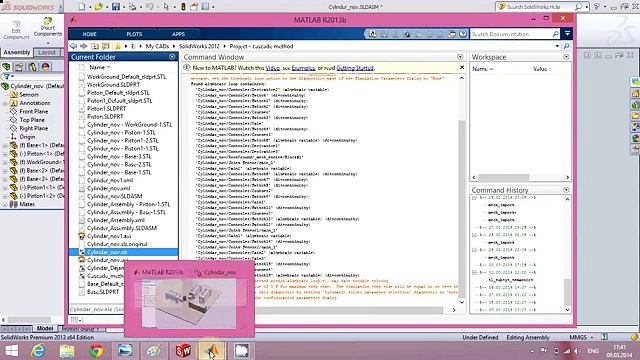
Task: Switch to the MATLAB PLOTS tab
Action: [134, 34]
